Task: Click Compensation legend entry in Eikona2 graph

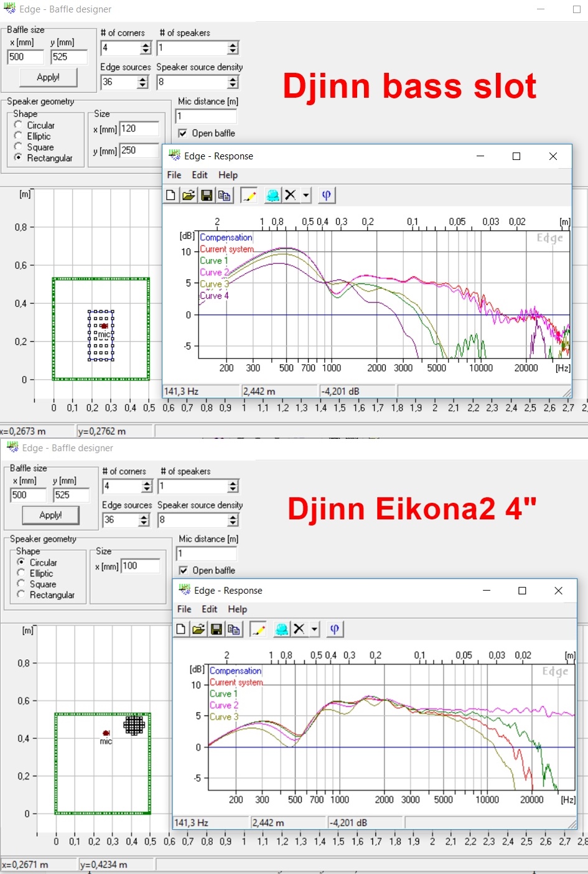Action: [235, 670]
